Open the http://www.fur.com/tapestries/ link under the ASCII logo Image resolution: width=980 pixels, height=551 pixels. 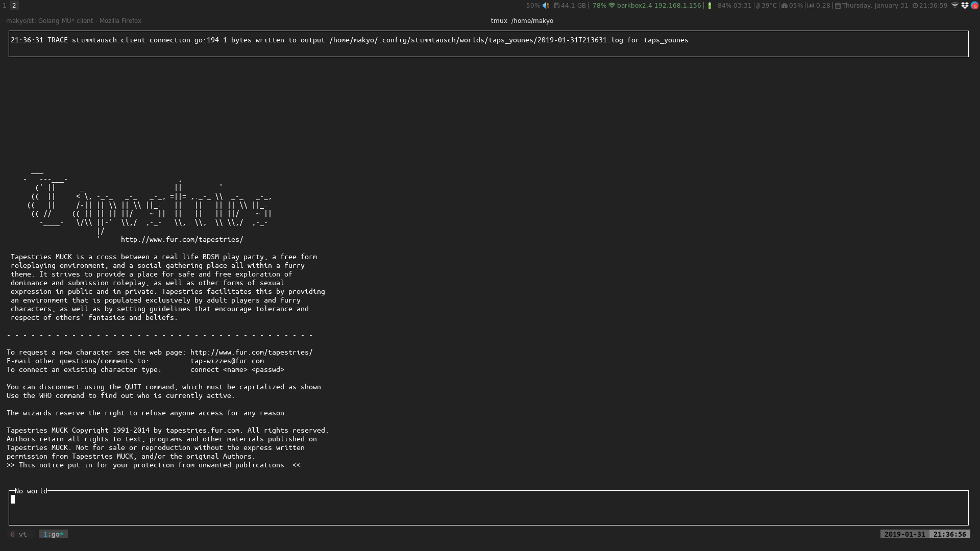pyautogui.click(x=182, y=239)
